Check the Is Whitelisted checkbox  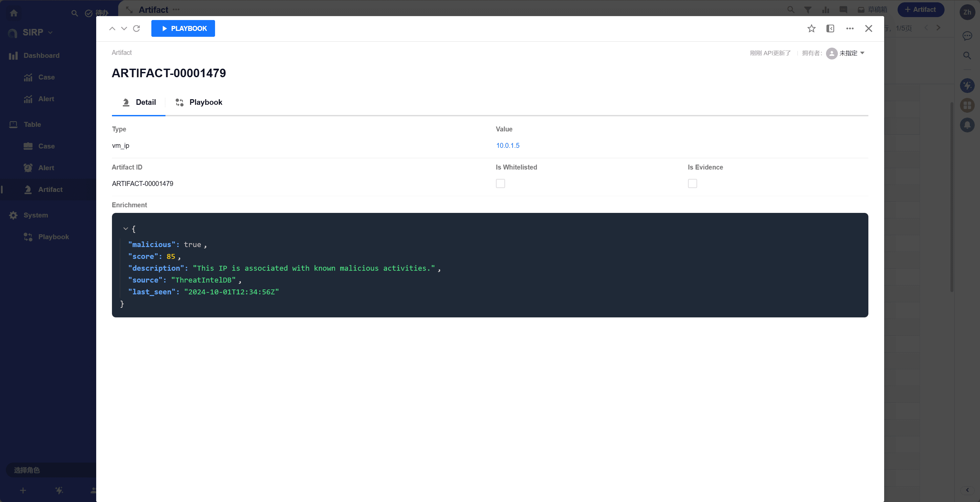(x=500, y=183)
